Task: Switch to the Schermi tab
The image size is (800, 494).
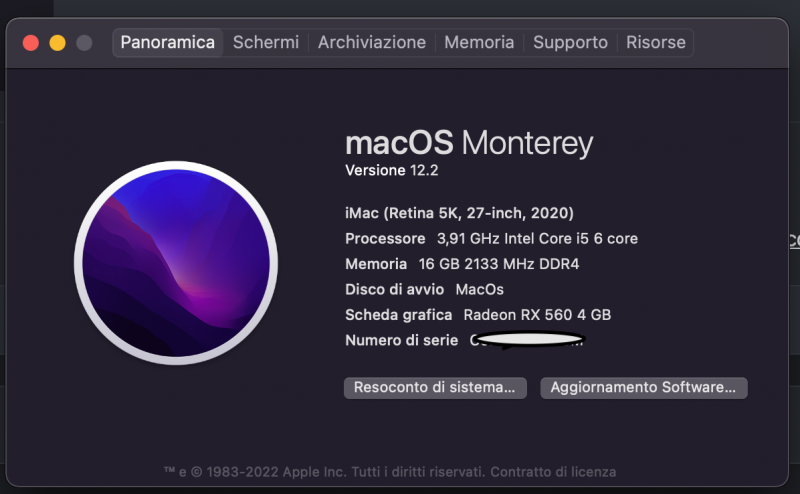Action: click(x=266, y=42)
